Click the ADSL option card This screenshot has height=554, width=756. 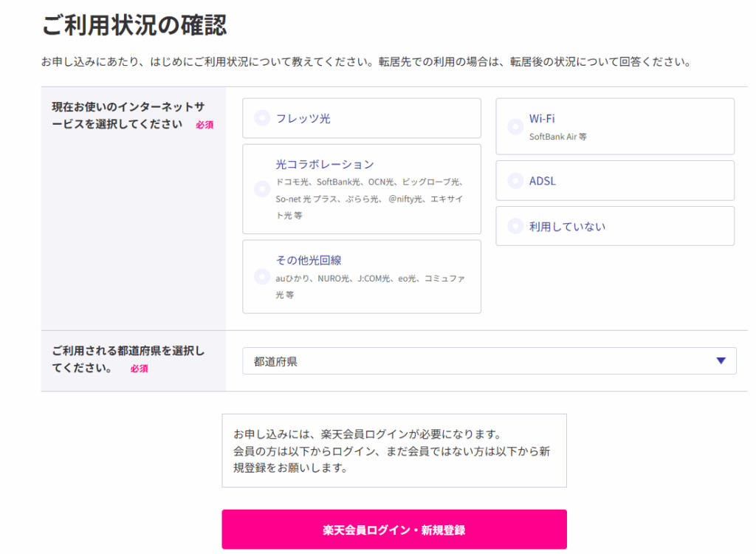click(x=615, y=180)
